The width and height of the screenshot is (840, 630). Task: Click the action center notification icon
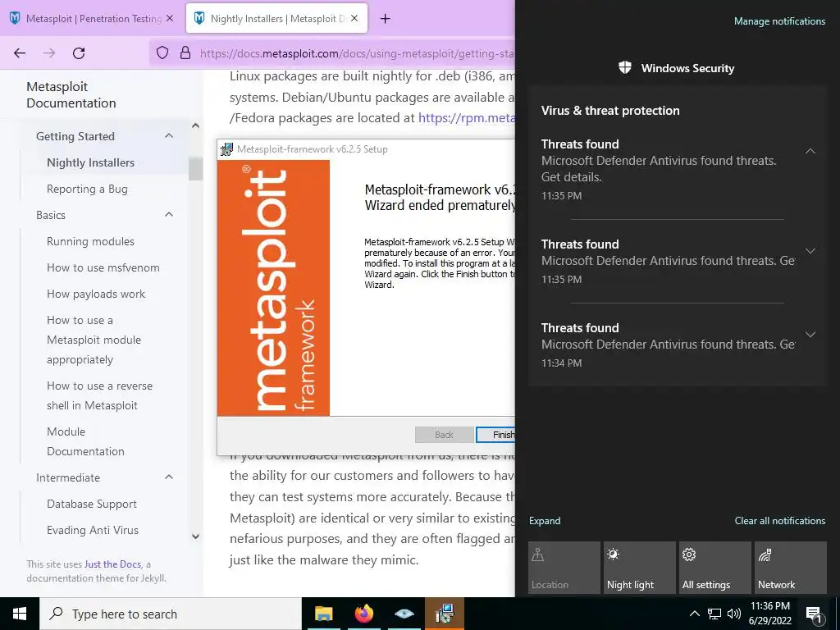[x=814, y=614]
